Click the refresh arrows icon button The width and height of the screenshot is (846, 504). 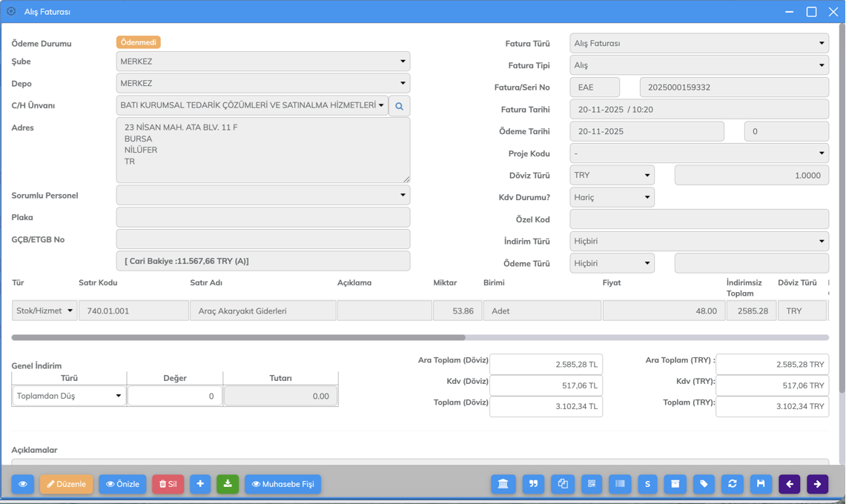(733, 484)
